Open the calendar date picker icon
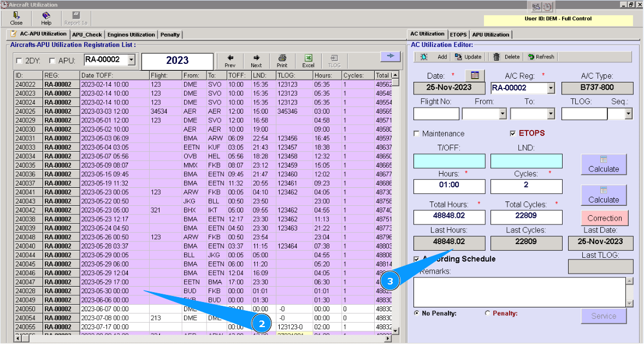 point(475,75)
